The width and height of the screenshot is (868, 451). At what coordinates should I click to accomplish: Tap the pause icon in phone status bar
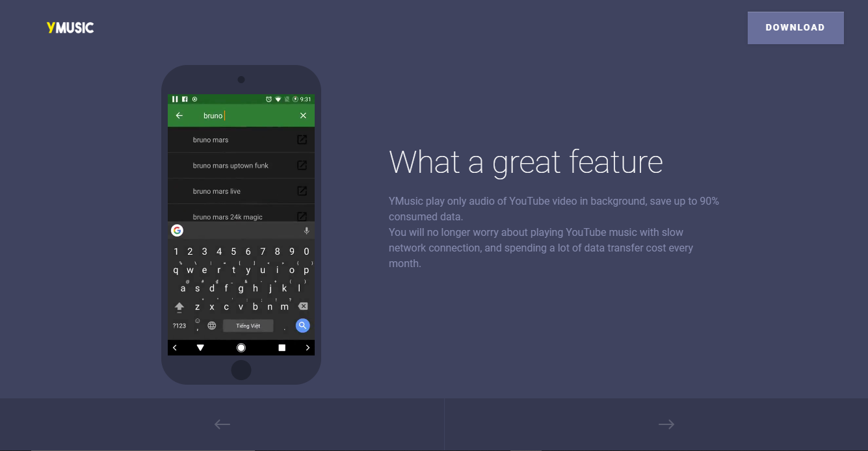(175, 99)
